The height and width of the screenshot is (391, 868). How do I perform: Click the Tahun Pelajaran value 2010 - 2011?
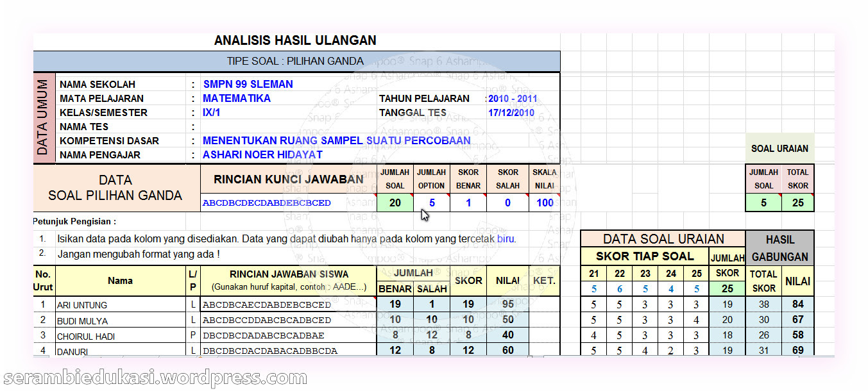coord(513,99)
